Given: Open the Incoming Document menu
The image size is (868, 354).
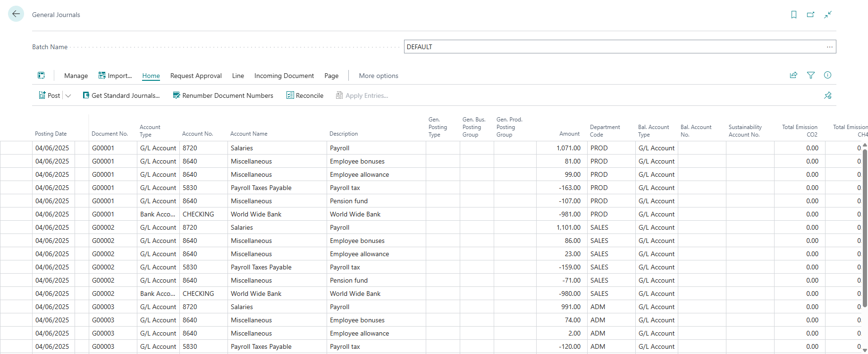Looking at the screenshot, I should [x=284, y=76].
